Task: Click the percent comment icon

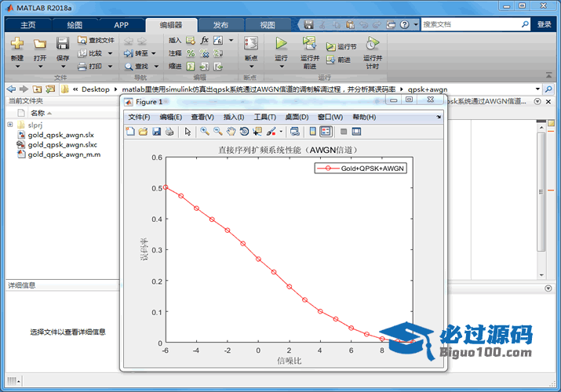Action: [x=191, y=53]
